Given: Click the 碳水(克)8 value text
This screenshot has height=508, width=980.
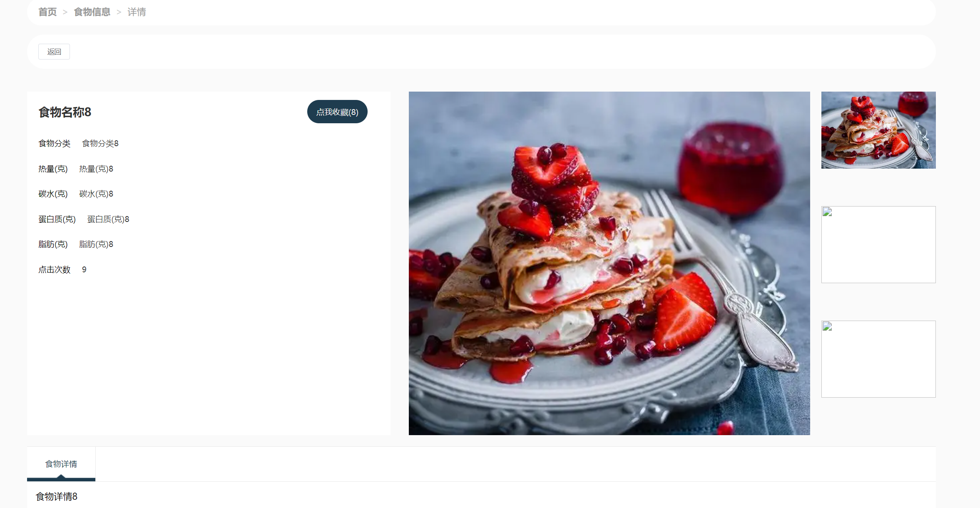Looking at the screenshot, I should (96, 194).
